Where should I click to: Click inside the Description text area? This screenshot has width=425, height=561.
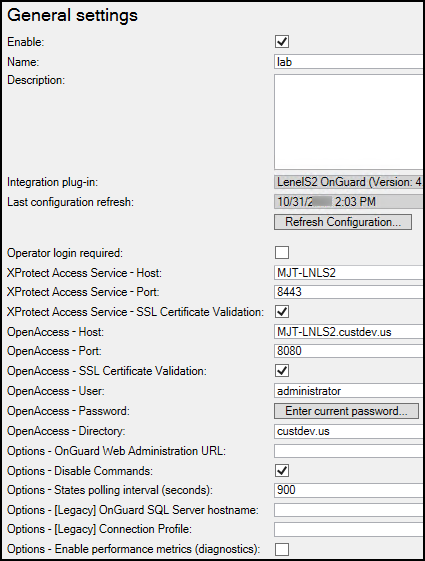coord(349,122)
